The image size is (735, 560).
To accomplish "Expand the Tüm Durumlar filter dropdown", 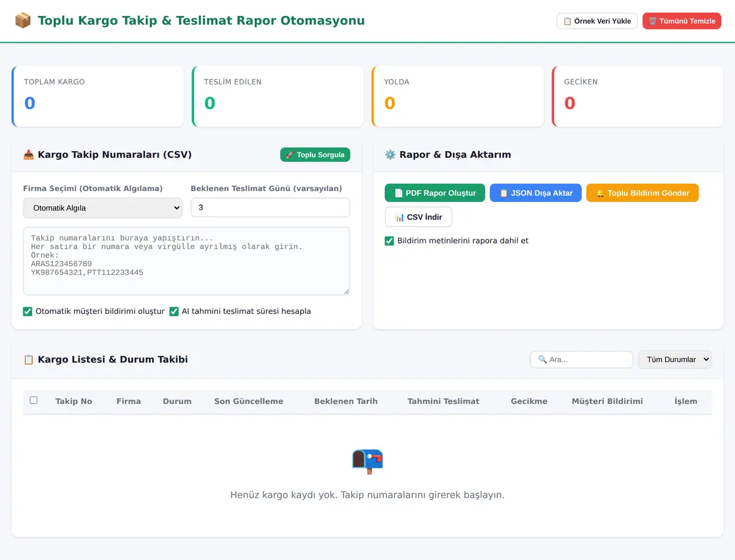I will click(x=675, y=359).
